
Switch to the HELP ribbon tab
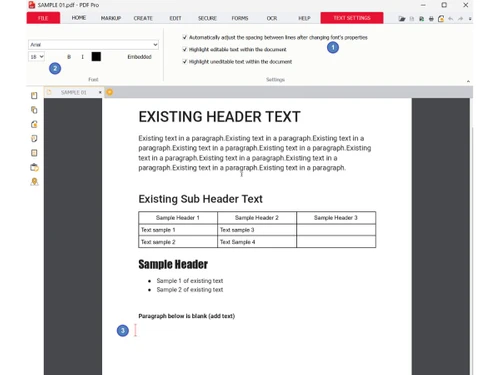[x=304, y=18]
